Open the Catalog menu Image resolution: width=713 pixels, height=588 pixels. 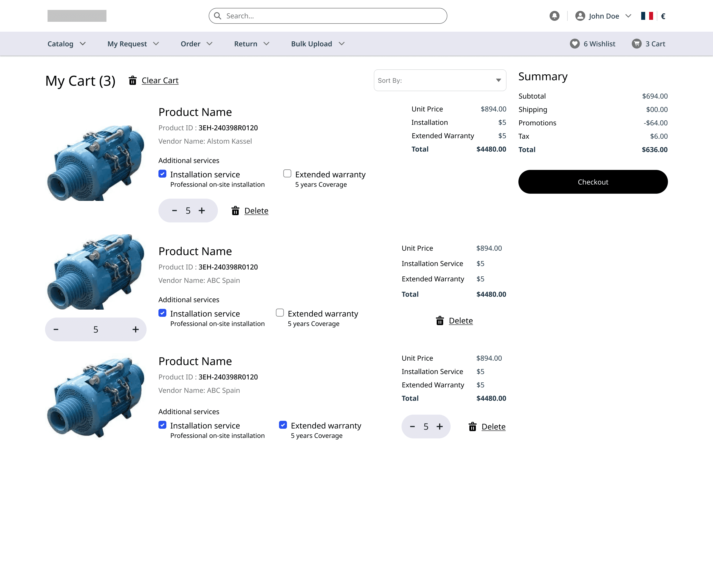point(60,44)
